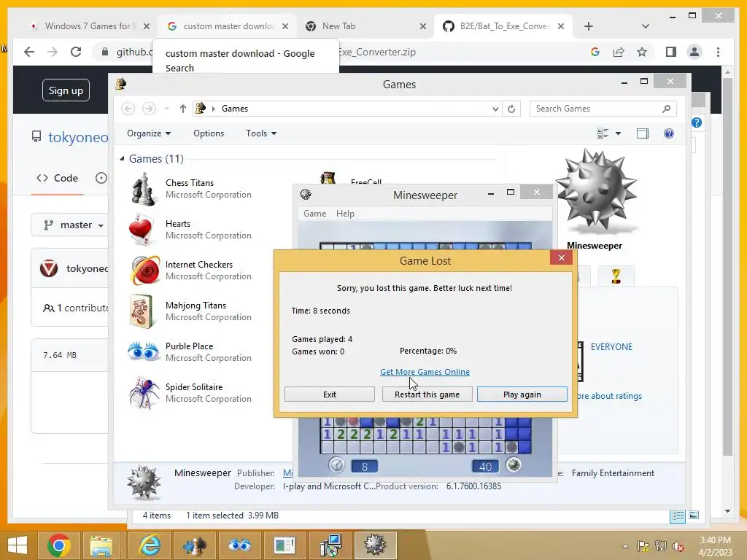Screen dimensions: 747x560
Task: Click the Search Games input field
Action: pos(603,109)
